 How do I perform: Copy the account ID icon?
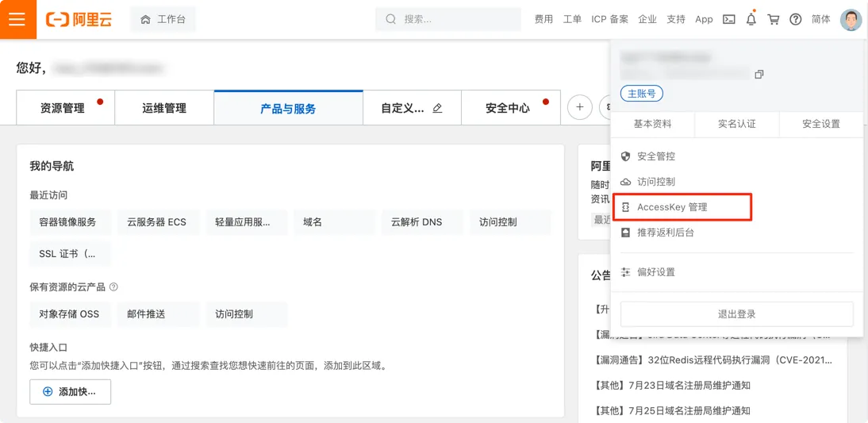(759, 74)
